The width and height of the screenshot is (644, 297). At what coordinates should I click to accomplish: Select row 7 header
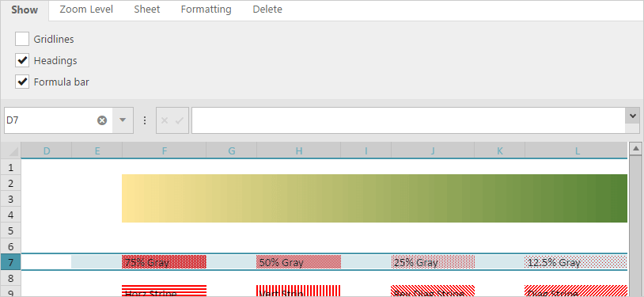pyautogui.click(x=10, y=262)
